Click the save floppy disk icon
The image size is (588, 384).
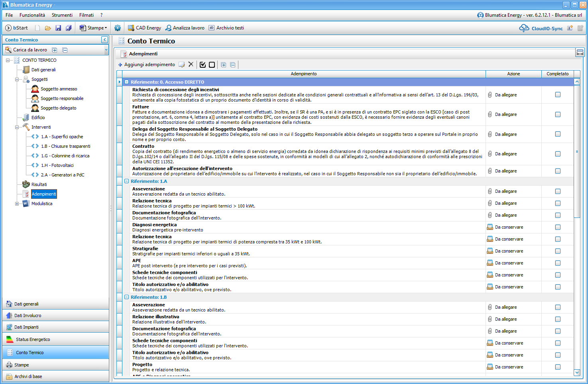point(58,28)
